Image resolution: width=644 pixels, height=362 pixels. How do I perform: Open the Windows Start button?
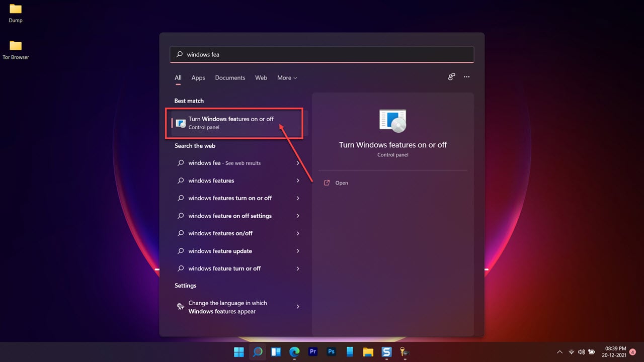(x=239, y=352)
